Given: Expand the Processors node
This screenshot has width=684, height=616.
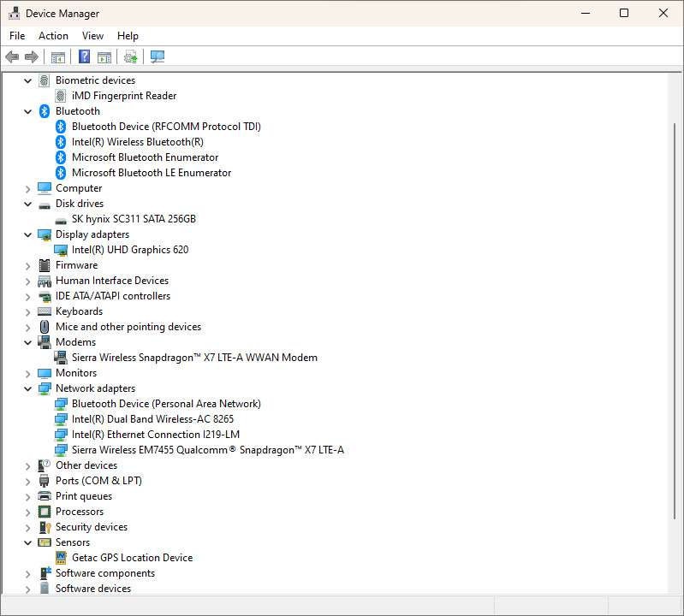Looking at the screenshot, I should (x=28, y=512).
